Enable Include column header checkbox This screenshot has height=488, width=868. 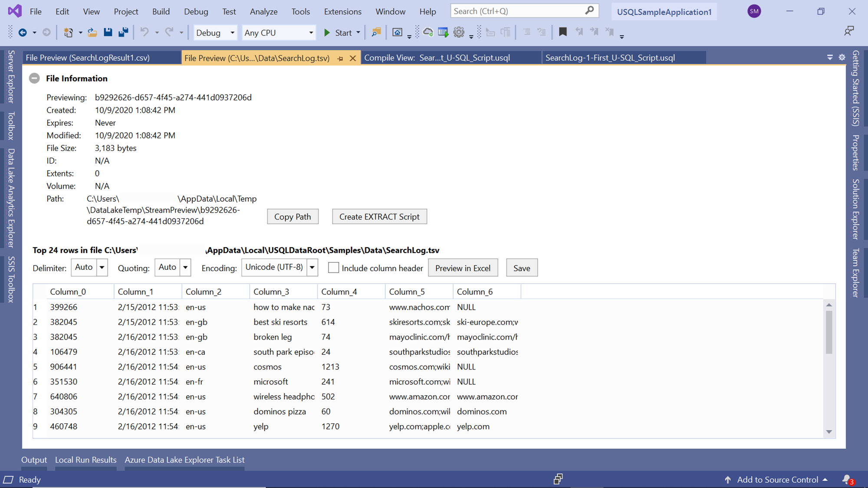[x=333, y=268]
